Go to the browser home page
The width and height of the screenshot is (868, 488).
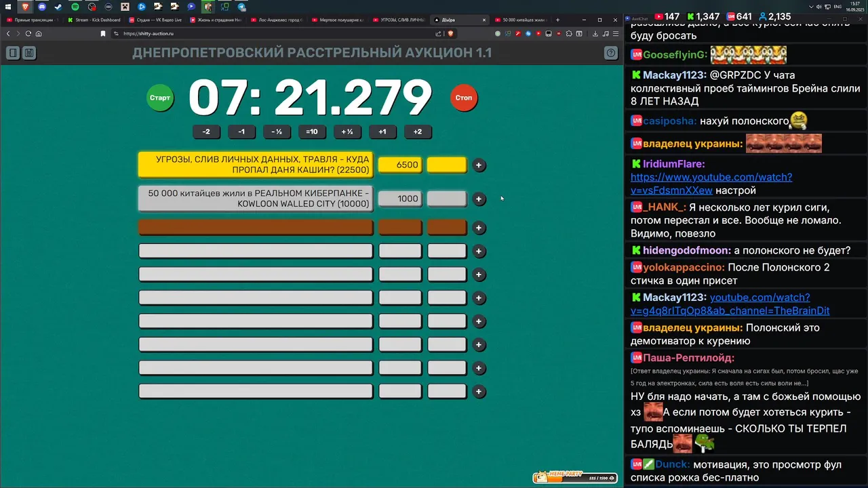[39, 33]
